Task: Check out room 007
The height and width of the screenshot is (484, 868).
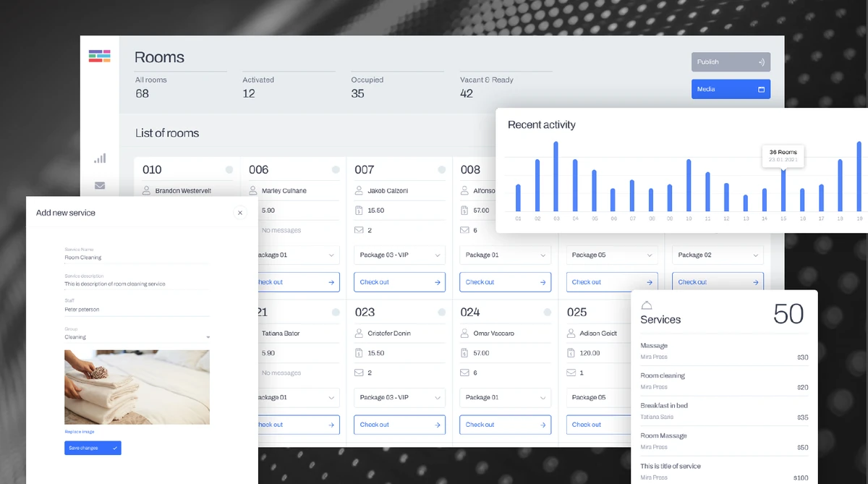Action: (x=399, y=282)
